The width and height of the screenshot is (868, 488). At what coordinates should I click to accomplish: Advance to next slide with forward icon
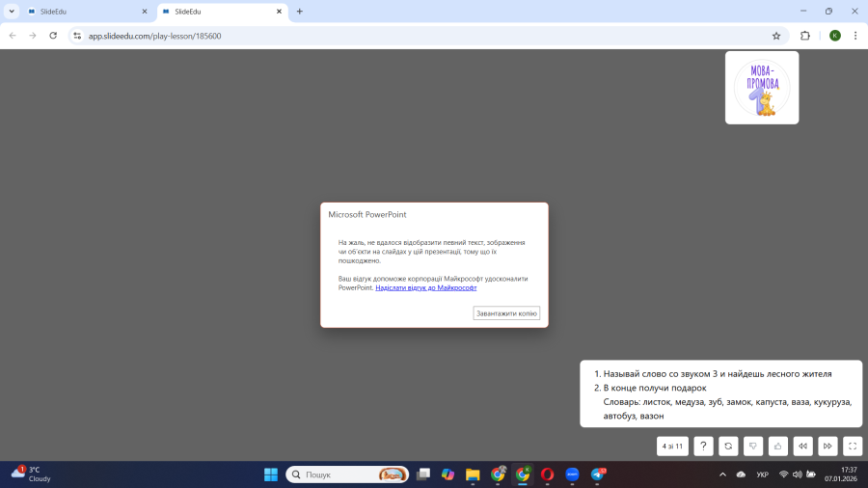(827, 446)
